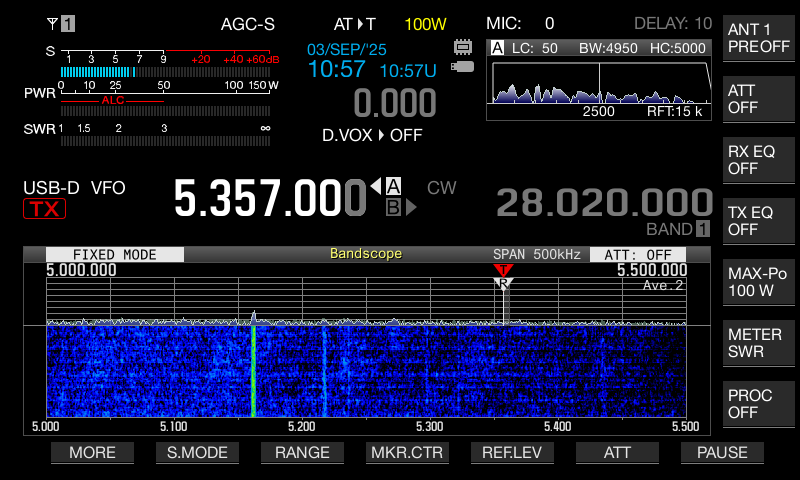Click the 5.500.000 upper edge frequency
Image resolution: width=800 pixels, height=480 pixels.
click(652, 270)
